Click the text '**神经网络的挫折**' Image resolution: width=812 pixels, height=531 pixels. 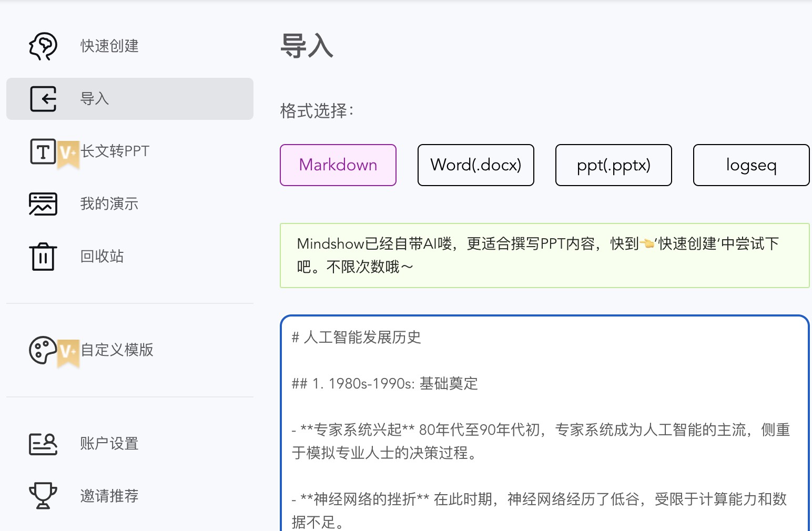point(365,499)
